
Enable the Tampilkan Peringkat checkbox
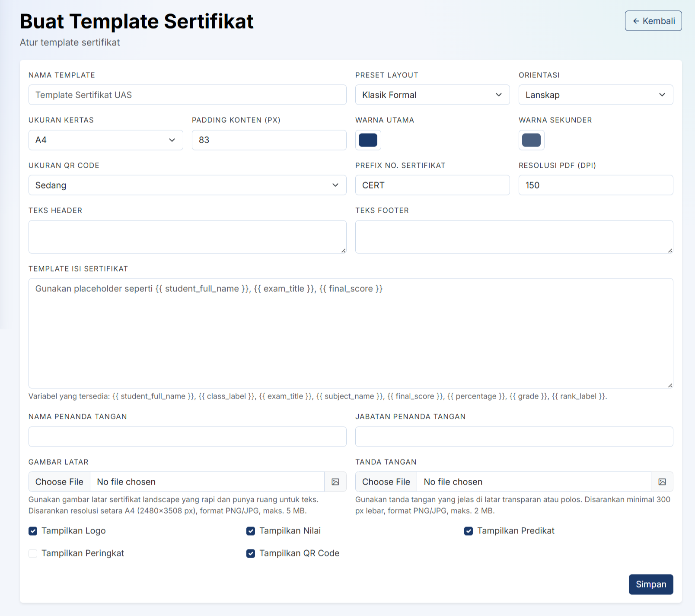tap(33, 553)
